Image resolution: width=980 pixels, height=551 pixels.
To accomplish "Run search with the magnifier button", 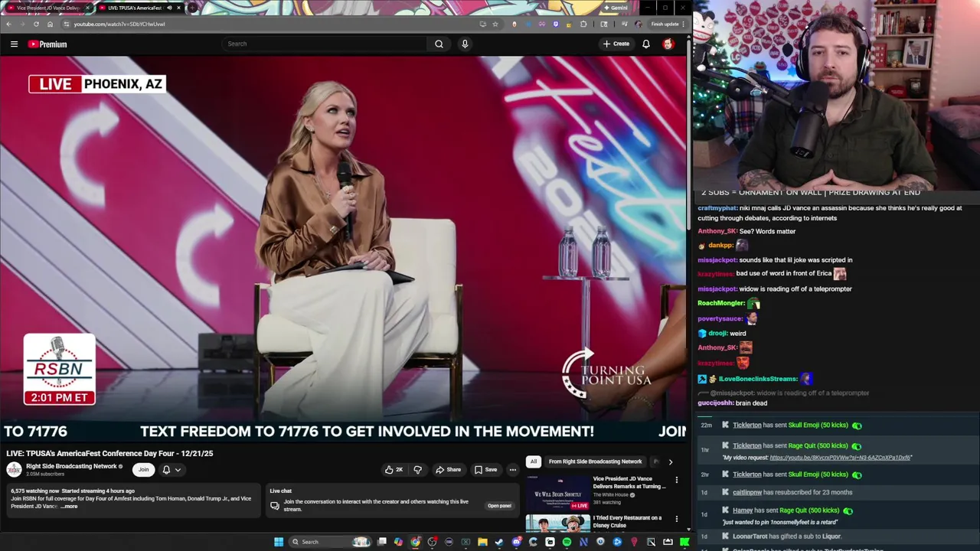I will click(x=439, y=44).
